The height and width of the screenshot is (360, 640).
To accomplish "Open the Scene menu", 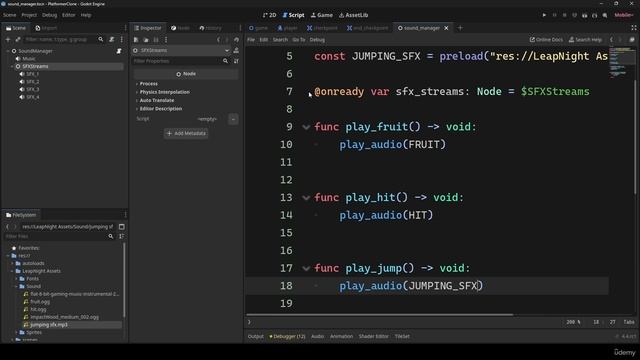I will [x=9, y=15].
